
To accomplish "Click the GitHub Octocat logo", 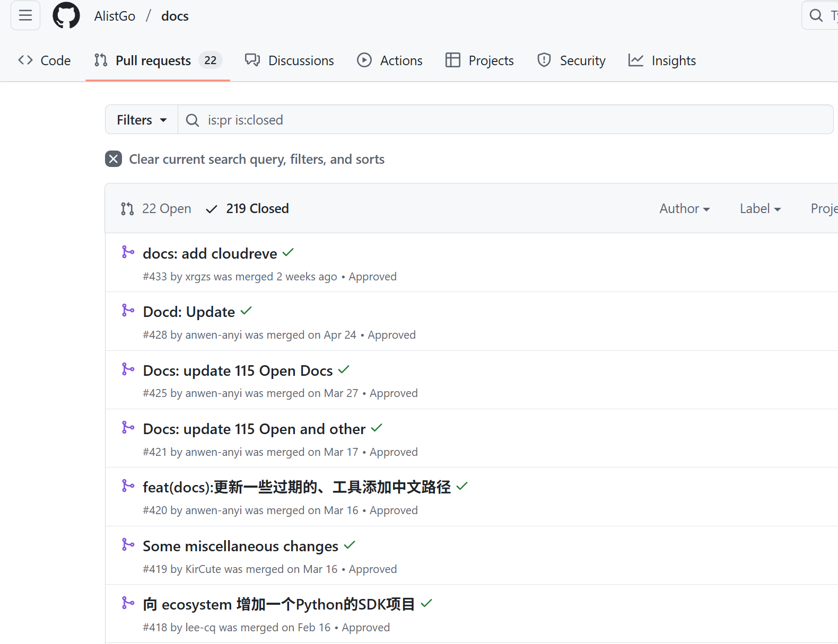I will [66, 16].
